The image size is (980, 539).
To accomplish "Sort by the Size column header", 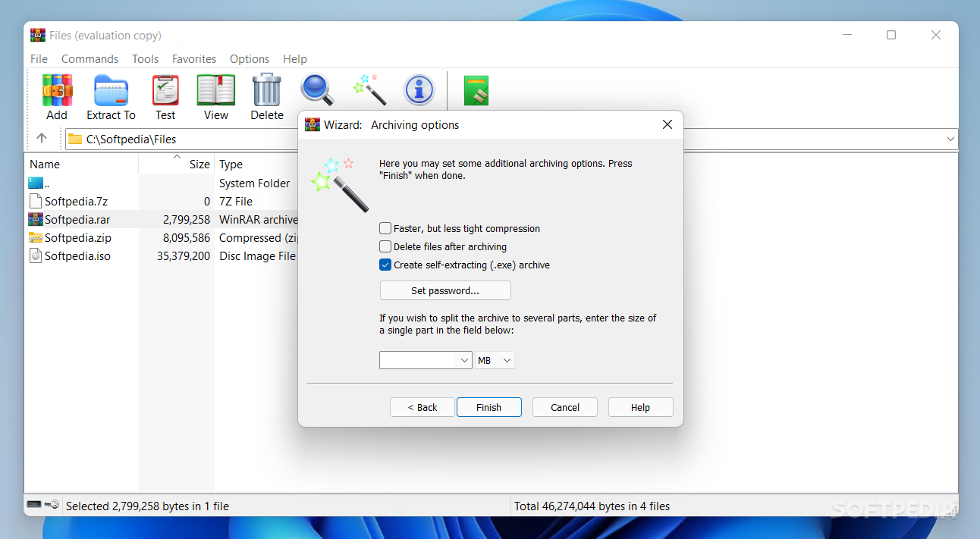I will 199,164.
